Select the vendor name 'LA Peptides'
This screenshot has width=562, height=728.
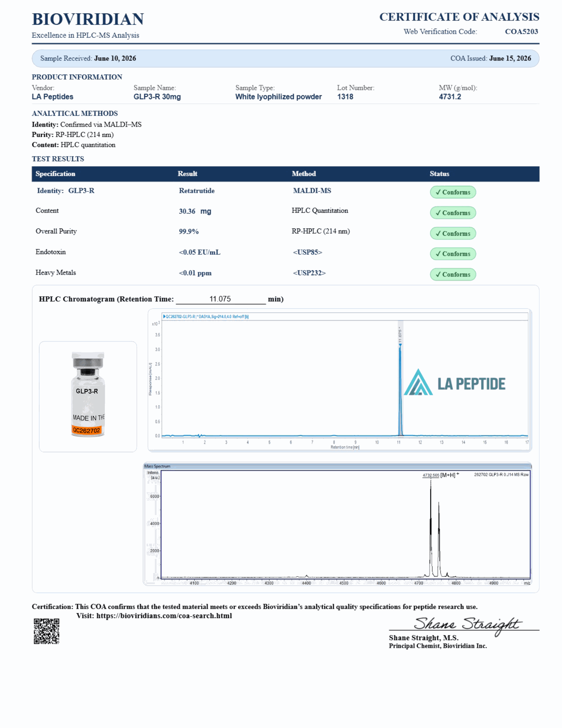pyautogui.click(x=53, y=97)
